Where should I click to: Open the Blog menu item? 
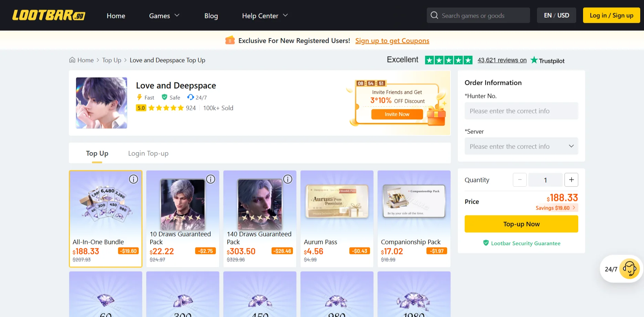click(211, 16)
